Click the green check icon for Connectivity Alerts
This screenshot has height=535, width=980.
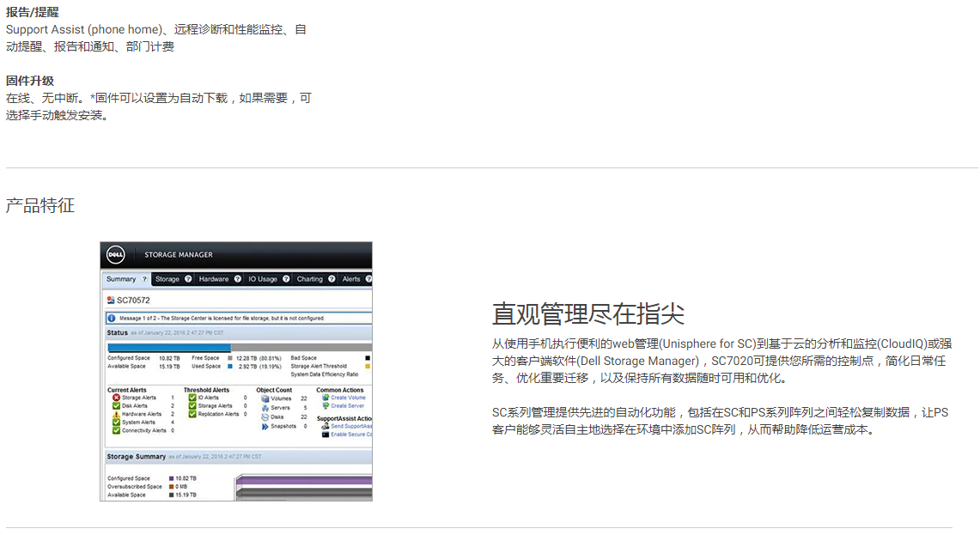point(116,430)
